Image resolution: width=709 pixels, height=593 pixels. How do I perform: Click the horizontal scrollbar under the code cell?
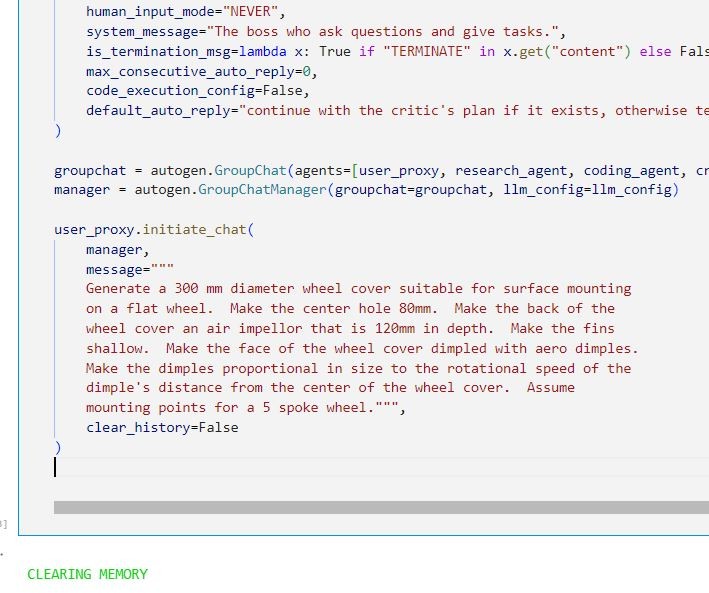(381, 507)
